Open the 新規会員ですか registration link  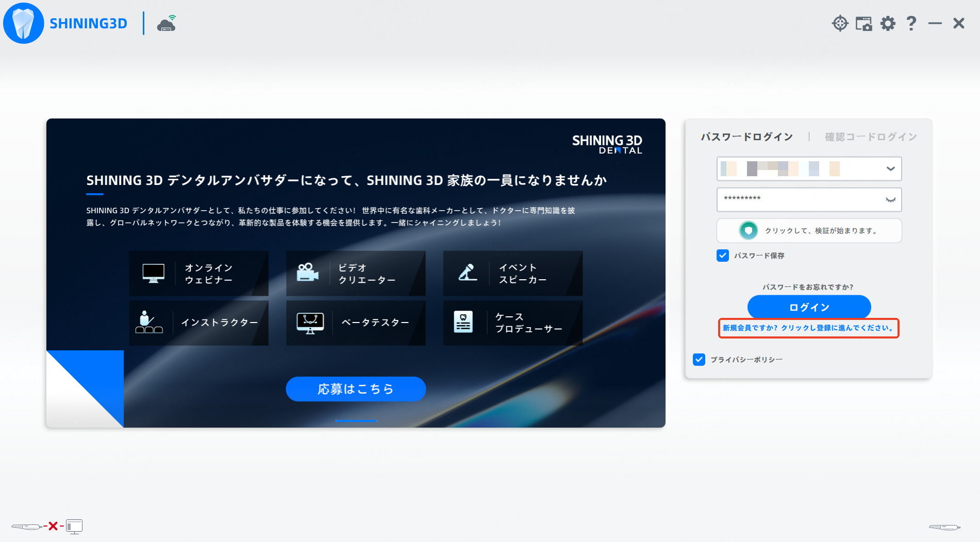coord(808,328)
